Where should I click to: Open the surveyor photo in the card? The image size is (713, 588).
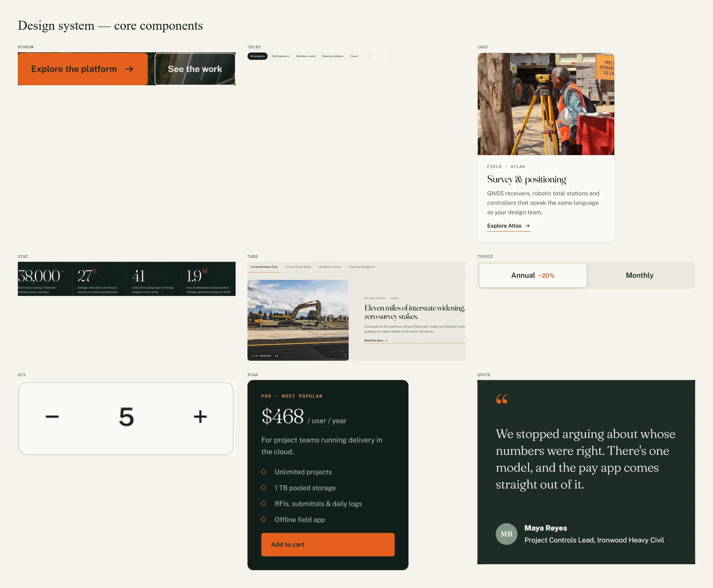coord(546,104)
